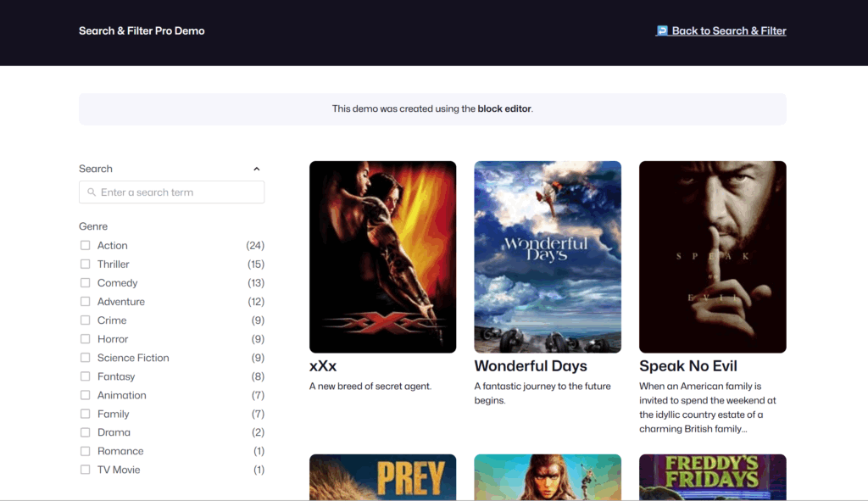The image size is (868, 501).
Task: Click the Search section heading
Action: pos(95,169)
